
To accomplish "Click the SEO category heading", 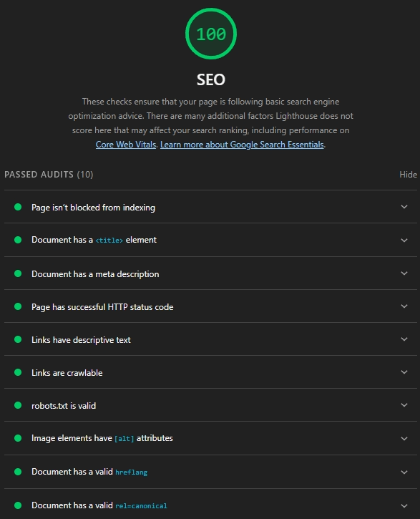I will (x=211, y=79).
